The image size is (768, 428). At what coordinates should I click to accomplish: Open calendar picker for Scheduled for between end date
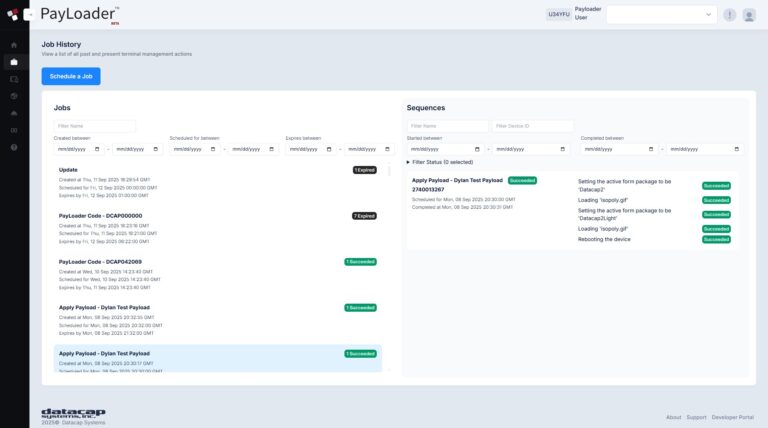tap(271, 149)
